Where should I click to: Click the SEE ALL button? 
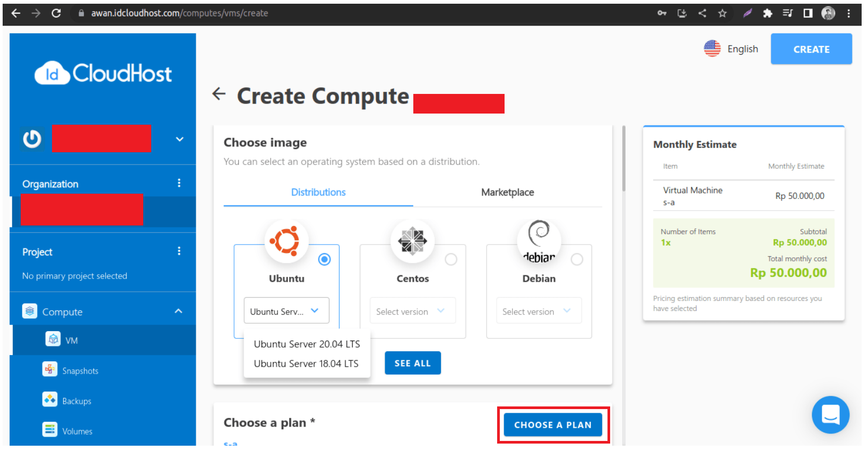click(412, 363)
